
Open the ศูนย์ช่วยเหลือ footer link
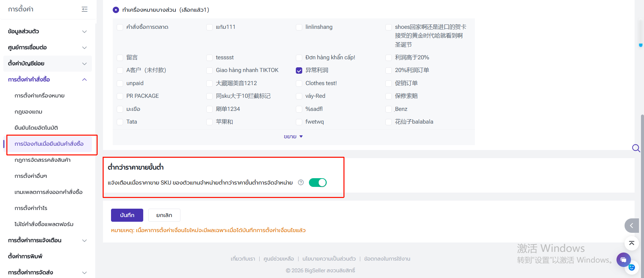pos(279,259)
